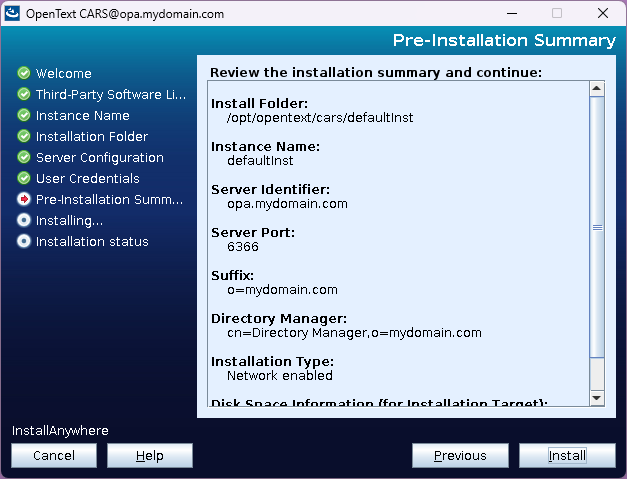
Task: Click the Pre-Installation Summary page title
Action: click(504, 40)
